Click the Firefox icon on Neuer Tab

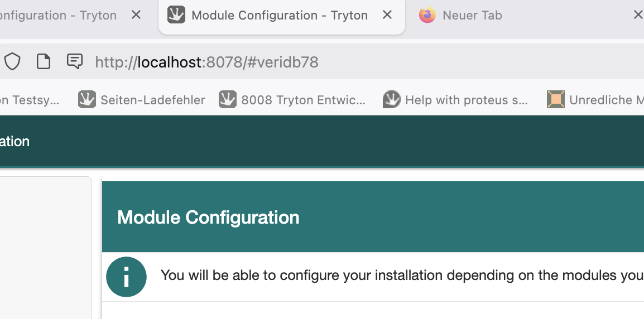(427, 15)
